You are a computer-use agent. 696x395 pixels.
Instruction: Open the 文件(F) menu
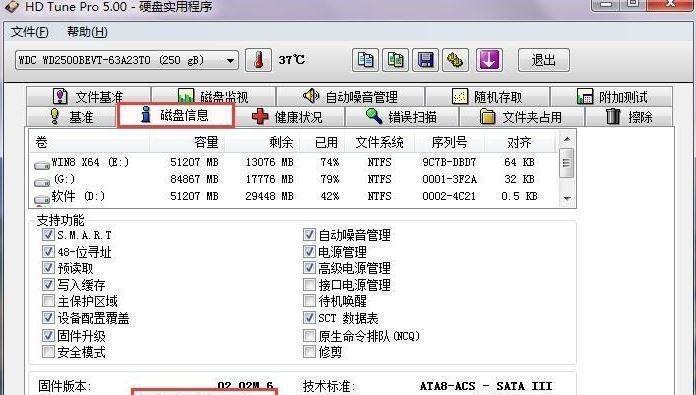30,32
